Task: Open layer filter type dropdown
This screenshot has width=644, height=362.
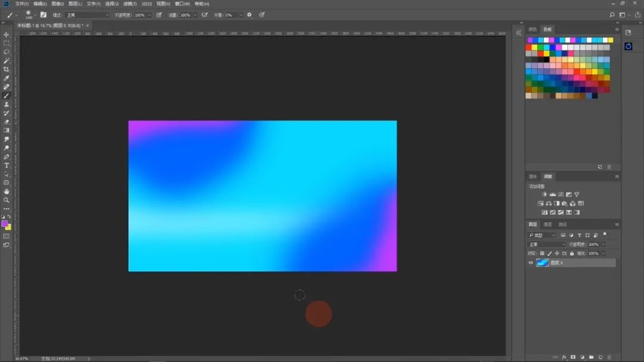Action: 542,236
